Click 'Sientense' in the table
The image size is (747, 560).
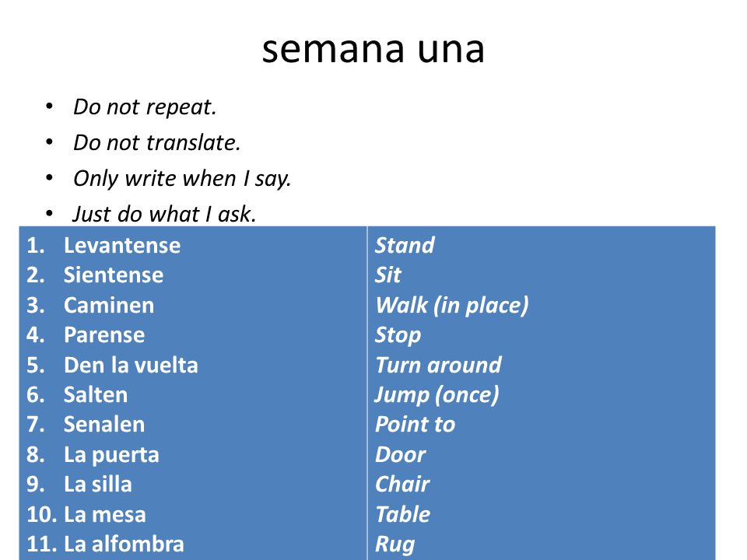(x=114, y=275)
